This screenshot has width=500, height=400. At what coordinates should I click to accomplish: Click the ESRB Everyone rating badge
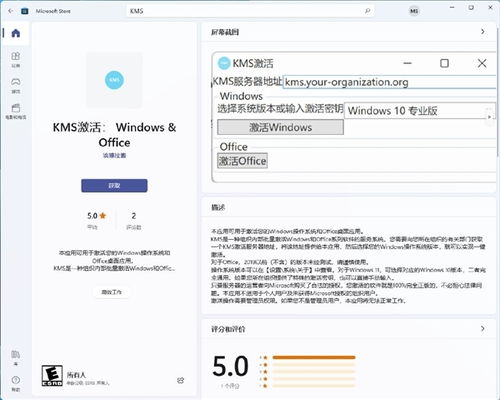coord(52,376)
